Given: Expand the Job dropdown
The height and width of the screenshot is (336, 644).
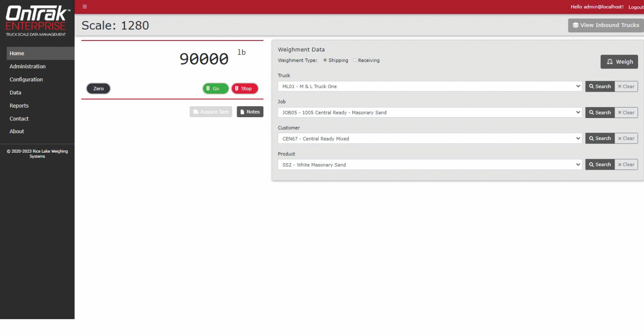Looking at the screenshot, I should point(429,113).
